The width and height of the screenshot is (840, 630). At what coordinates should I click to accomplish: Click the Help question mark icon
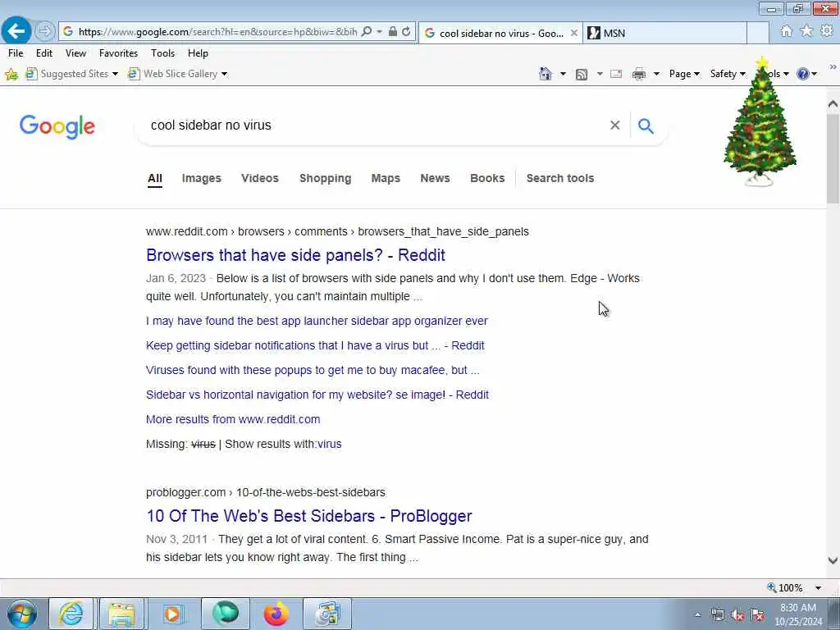click(802, 74)
